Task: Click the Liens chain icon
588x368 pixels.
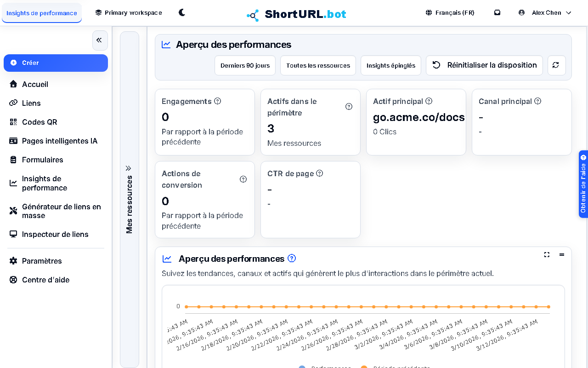Action: [x=13, y=103]
